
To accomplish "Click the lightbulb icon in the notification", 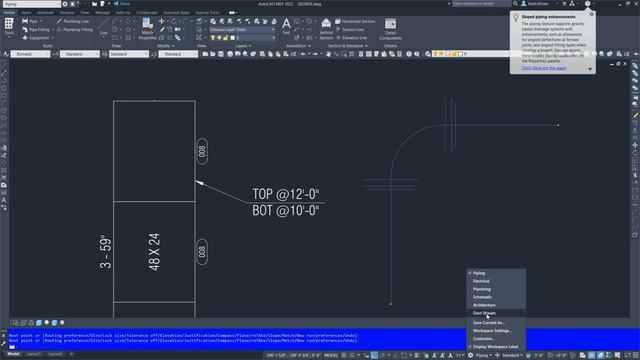I will (516, 18).
